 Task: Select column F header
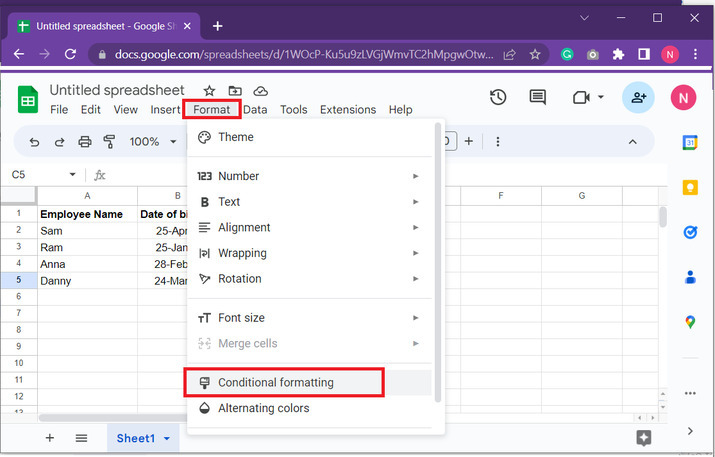click(x=501, y=196)
